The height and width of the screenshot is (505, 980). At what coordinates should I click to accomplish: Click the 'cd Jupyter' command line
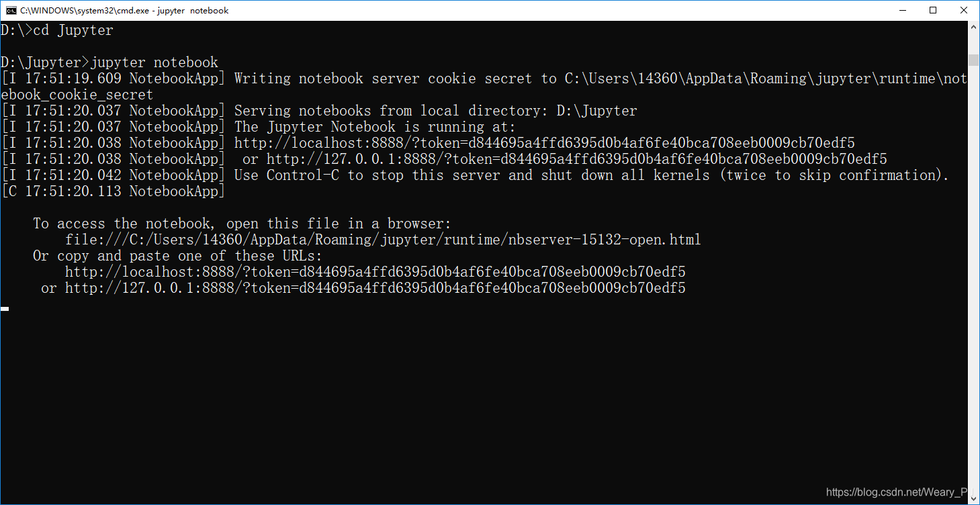point(57,30)
